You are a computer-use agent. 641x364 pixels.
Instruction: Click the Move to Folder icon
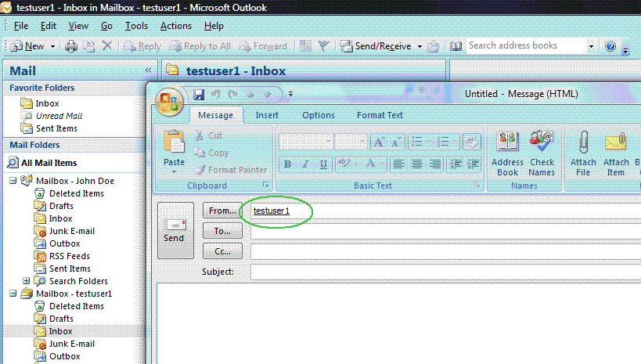(89, 46)
